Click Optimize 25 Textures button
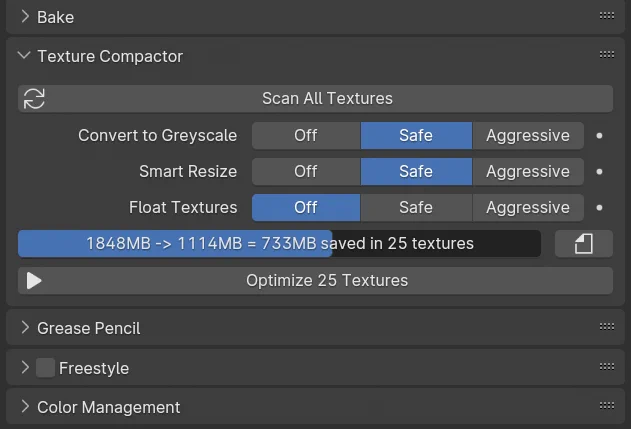Screen dimensions: 631x429 click(316, 280)
